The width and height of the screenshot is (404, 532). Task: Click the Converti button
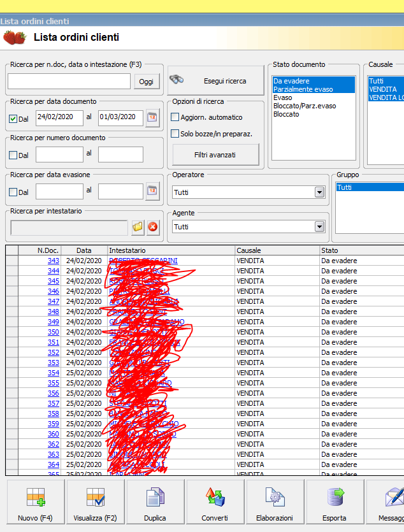click(215, 501)
